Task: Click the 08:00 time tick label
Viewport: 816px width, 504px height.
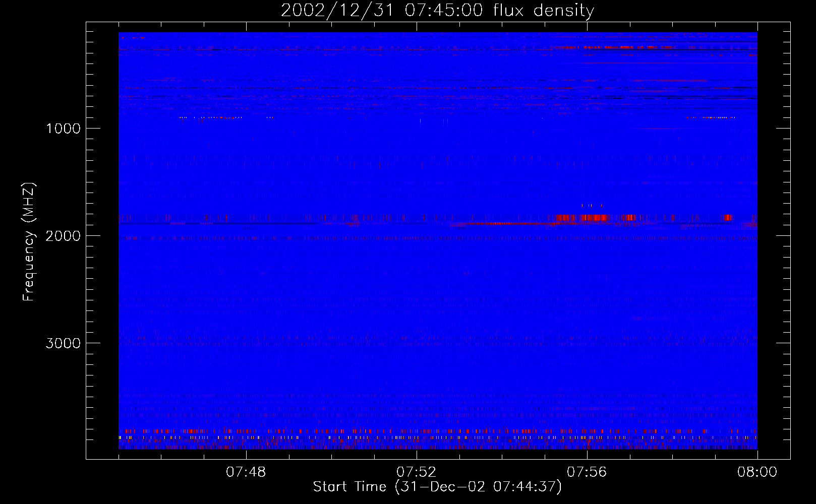Action: (757, 472)
